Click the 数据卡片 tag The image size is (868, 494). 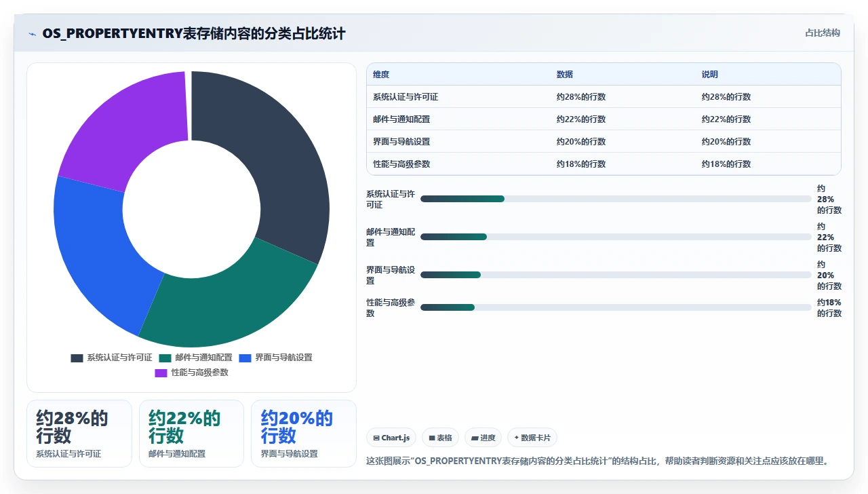pos(532,438)
